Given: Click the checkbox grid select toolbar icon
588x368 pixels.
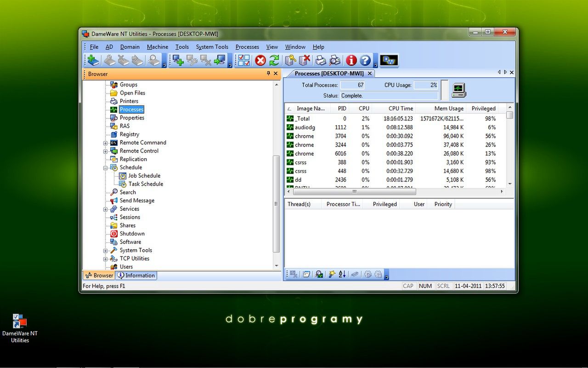Looking at the screenshot, I should [x=244, y=60].
